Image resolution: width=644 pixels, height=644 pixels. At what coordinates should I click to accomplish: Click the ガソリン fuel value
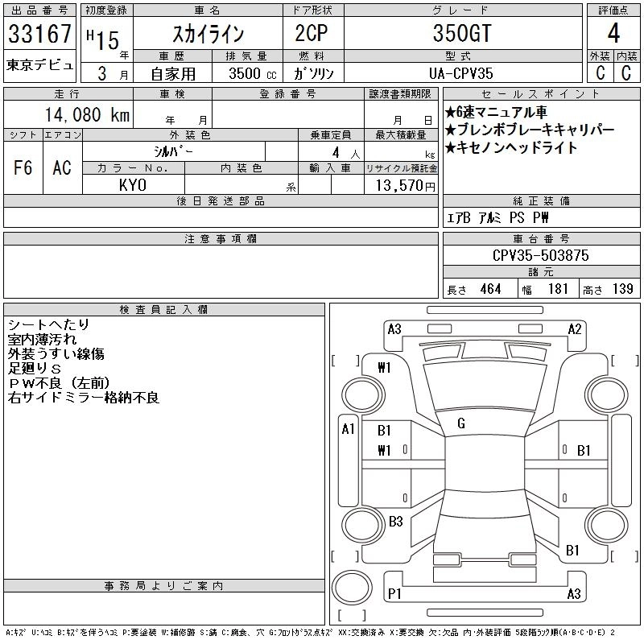[314, 73]
